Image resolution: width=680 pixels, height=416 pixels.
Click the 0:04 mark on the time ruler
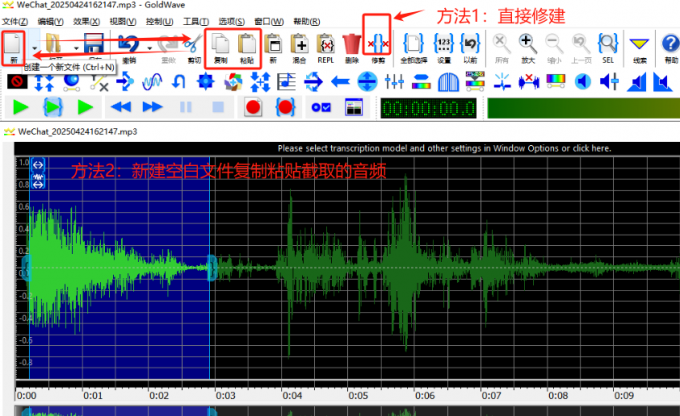point(292,396)
